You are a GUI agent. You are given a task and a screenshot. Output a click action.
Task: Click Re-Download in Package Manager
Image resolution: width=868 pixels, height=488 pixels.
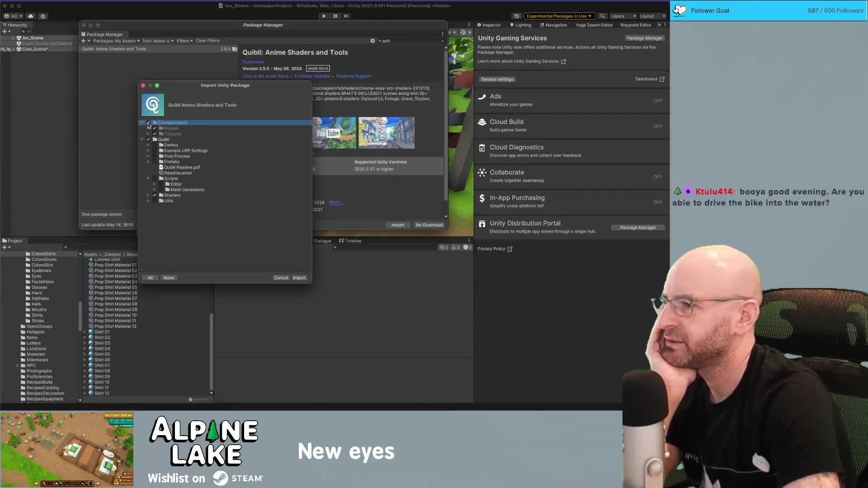(x=429, y=225)
